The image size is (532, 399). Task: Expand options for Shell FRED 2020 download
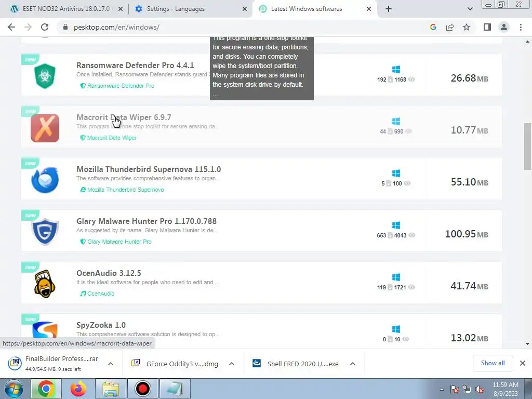point(353,364)
